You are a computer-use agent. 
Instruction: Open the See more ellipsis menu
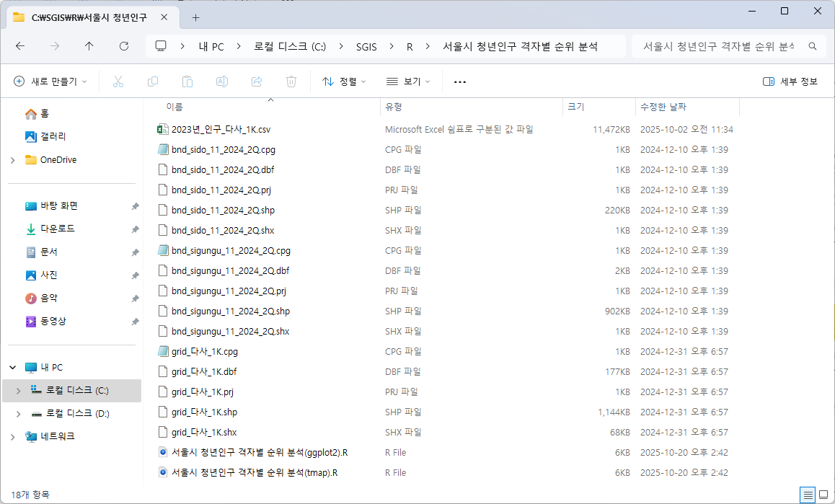[460, 81]
